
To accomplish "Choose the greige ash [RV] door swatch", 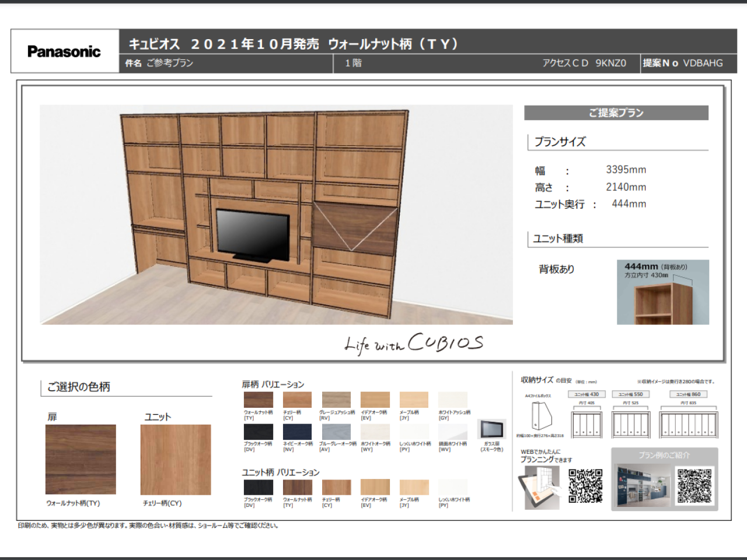I will point(336,400).
